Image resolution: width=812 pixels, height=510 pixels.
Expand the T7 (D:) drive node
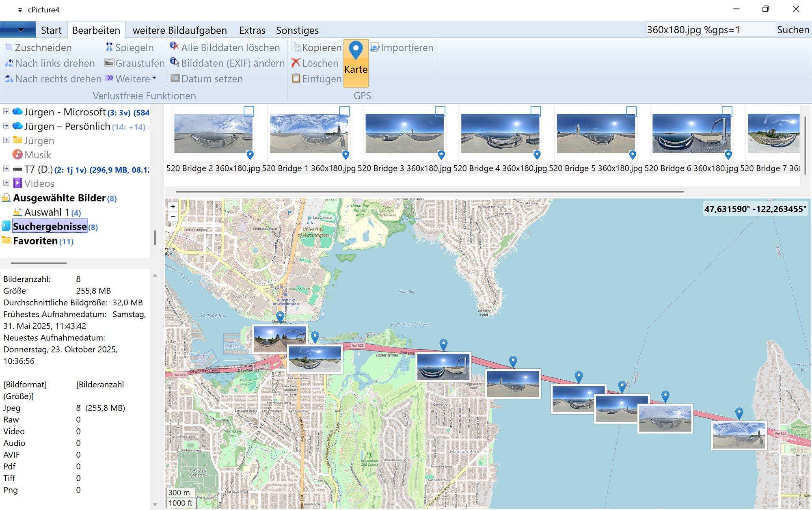[x=6, y=169]
